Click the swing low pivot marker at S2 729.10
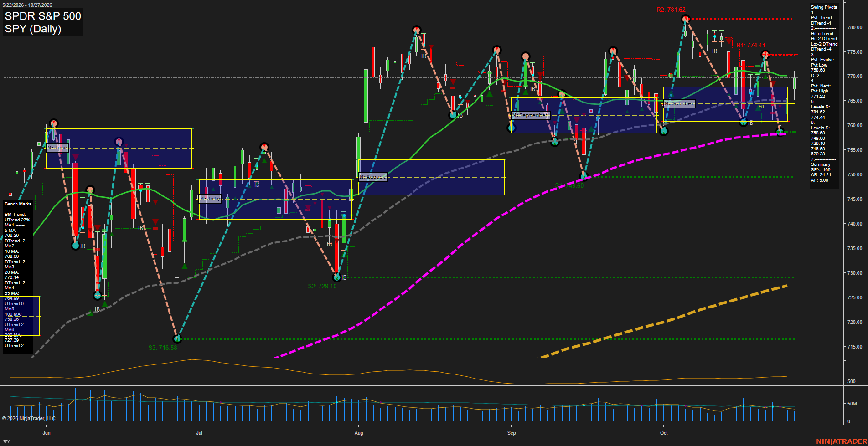The image size is (868, 446). pos(337,277)
